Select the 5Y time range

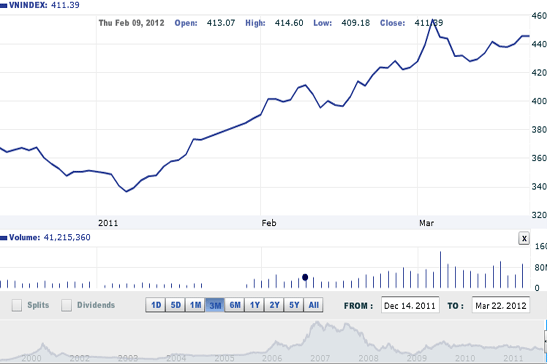(x=294, y=305)
